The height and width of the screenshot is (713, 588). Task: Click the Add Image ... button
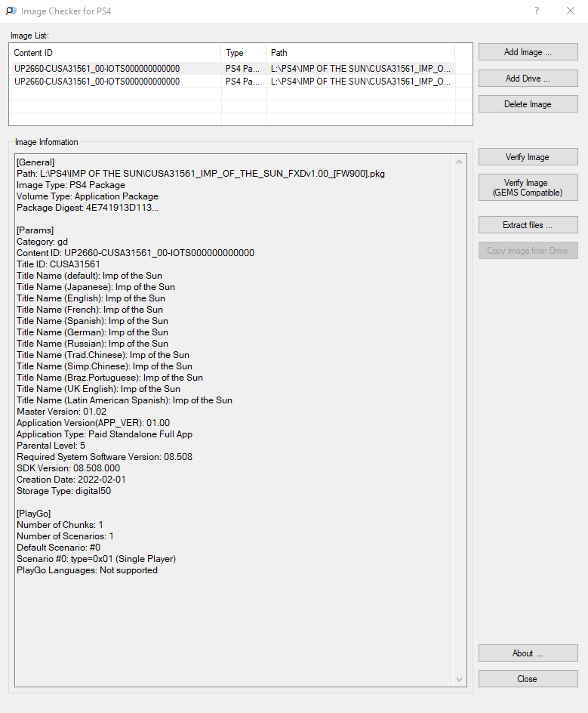[x=528, y=52]
